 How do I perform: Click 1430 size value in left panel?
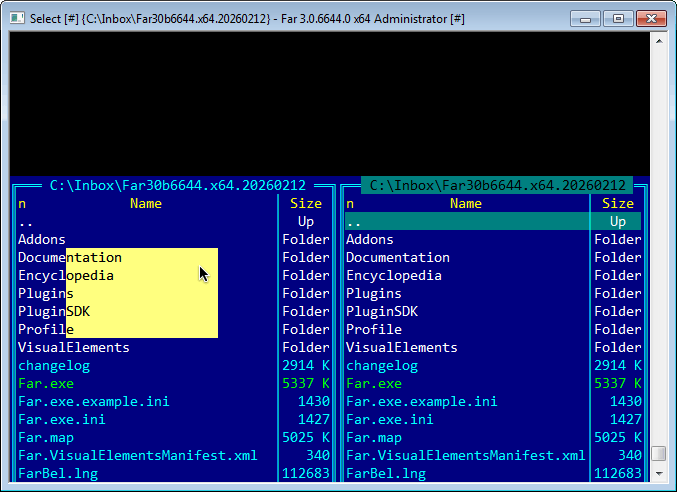pos(314,402)
